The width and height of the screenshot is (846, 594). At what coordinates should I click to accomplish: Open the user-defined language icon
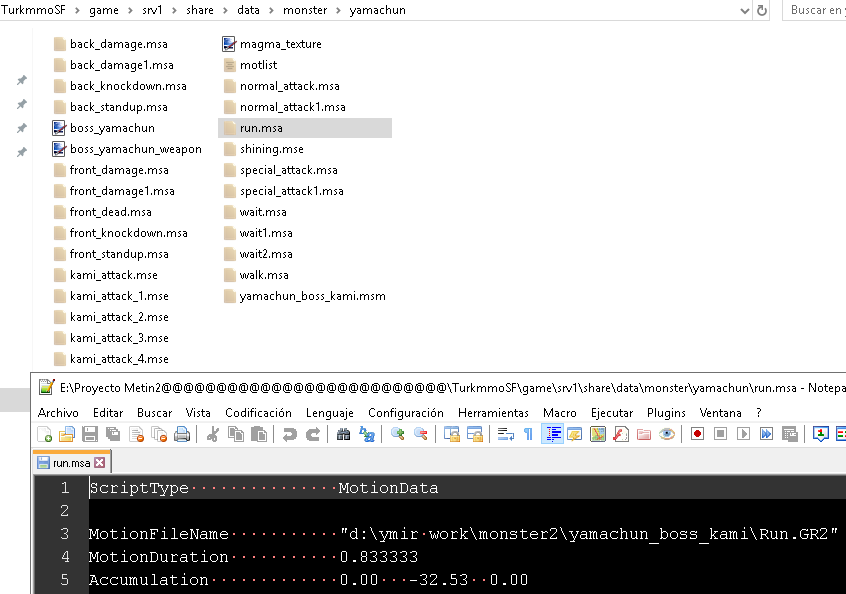coord(575,434)
